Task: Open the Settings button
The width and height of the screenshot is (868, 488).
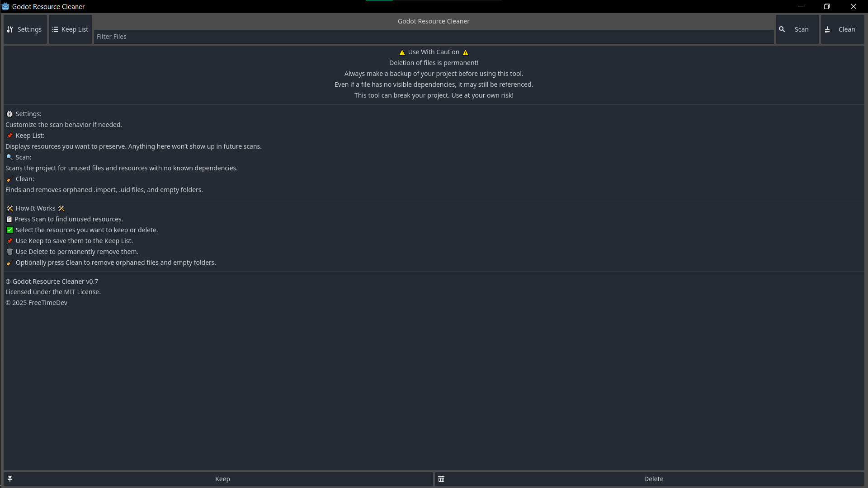Action: point(25,29)
